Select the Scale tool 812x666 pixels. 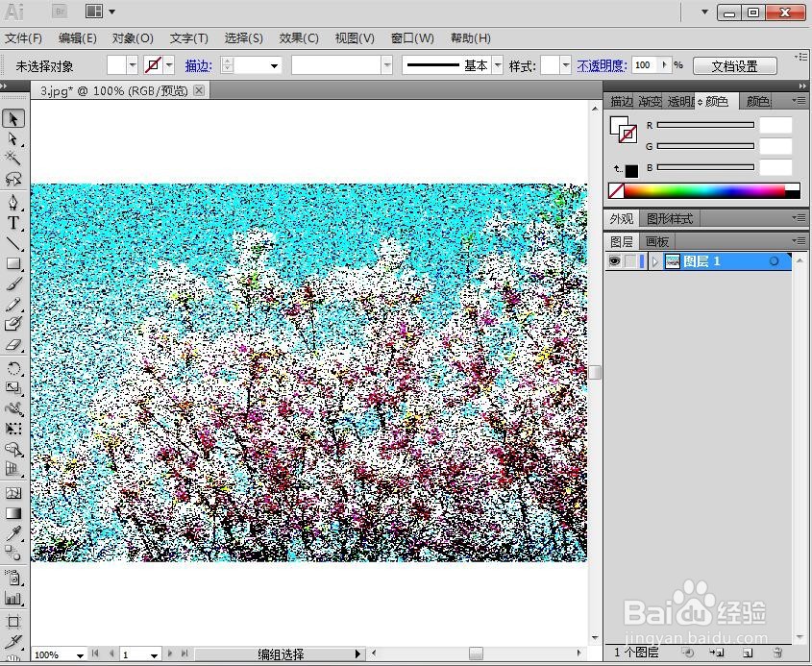pos(12,388)
